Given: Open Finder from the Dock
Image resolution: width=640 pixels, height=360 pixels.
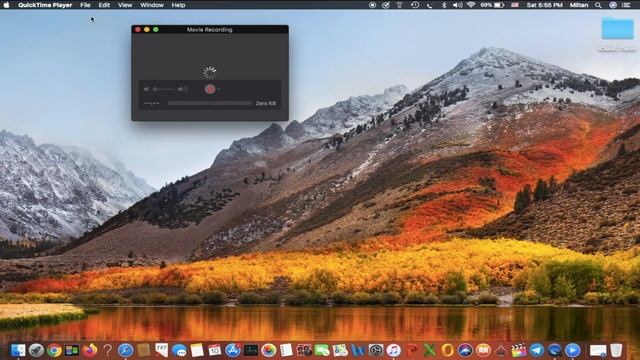Looking at the screenshot, I should tap(18, 350).
